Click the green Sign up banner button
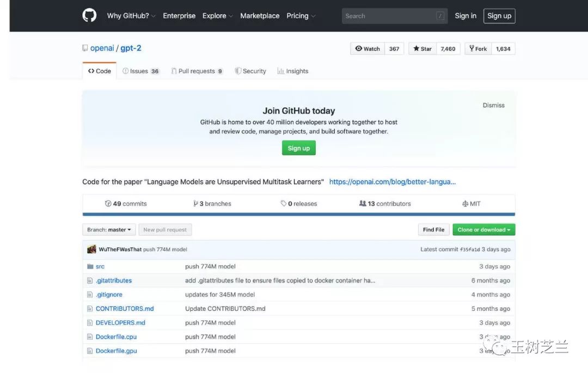The height and width of the screenshot is (373, 588). click(x=298, y=148)
